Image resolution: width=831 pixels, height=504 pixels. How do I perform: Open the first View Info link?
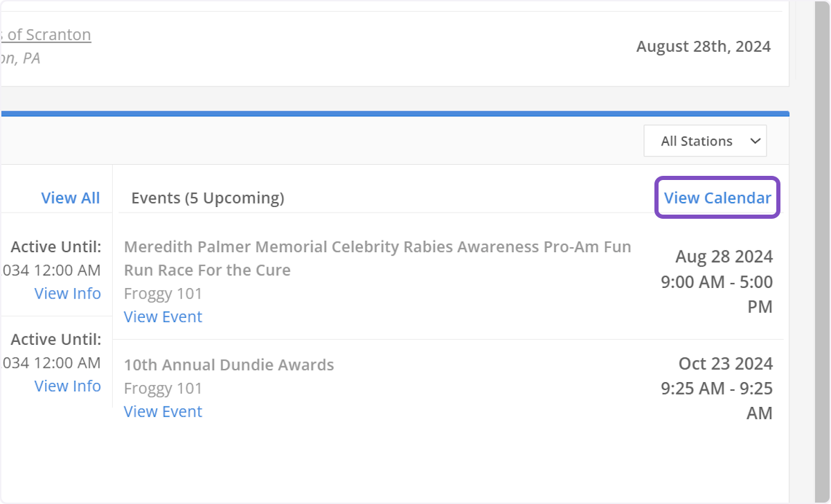click(x=68, y=294)
